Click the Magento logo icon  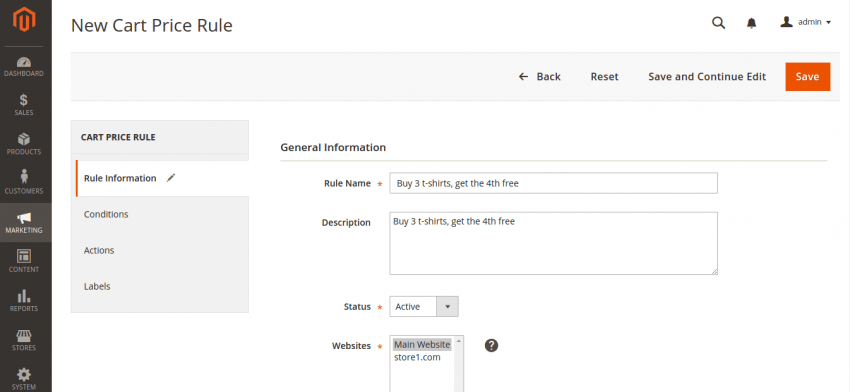(24, 20)
